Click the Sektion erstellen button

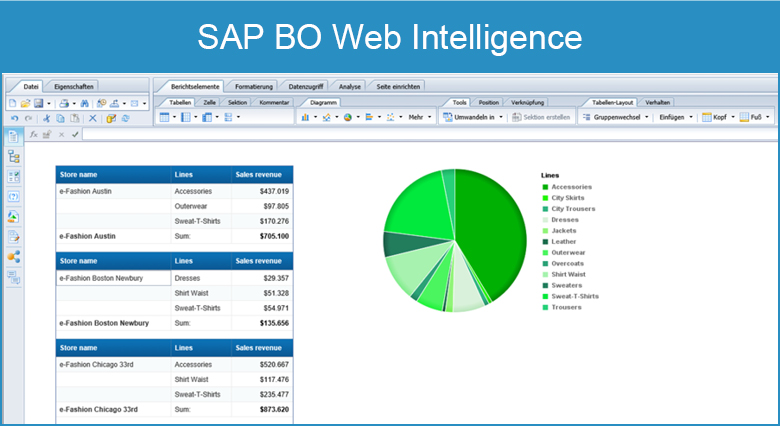coord(541,117)
